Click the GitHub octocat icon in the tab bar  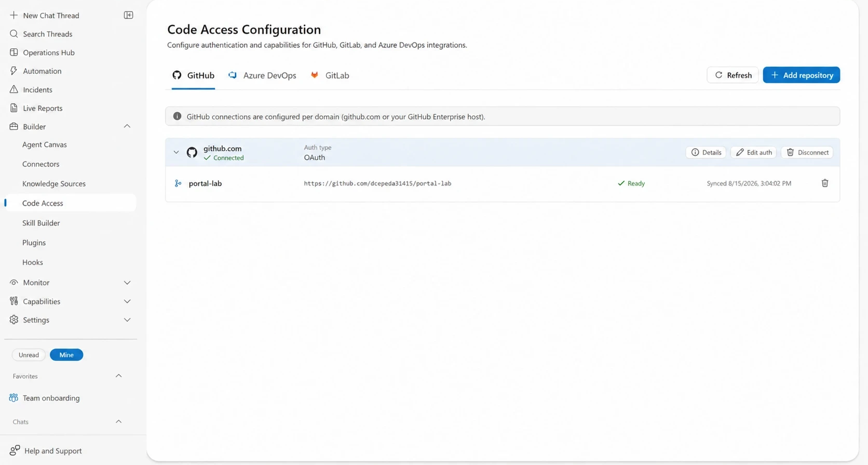(x=177, y=75)
